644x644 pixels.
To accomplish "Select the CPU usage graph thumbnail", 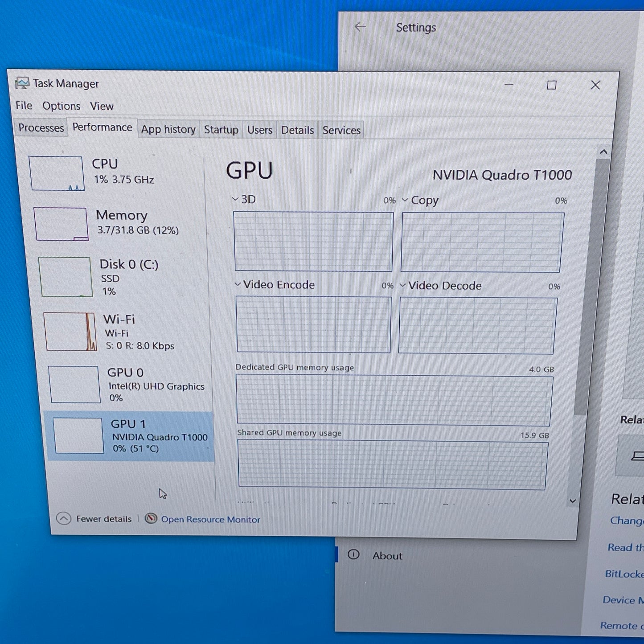I will [57, 173].
